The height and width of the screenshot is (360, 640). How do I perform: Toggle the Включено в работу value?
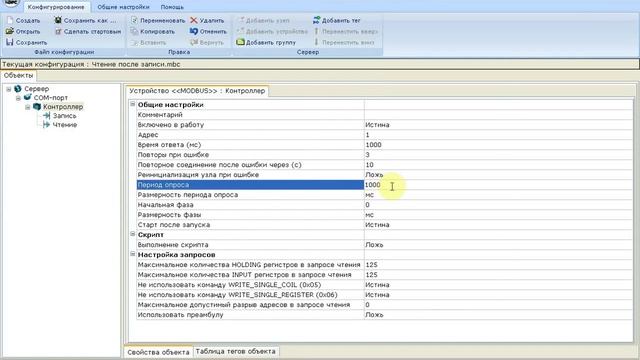(x=498, y=125)
